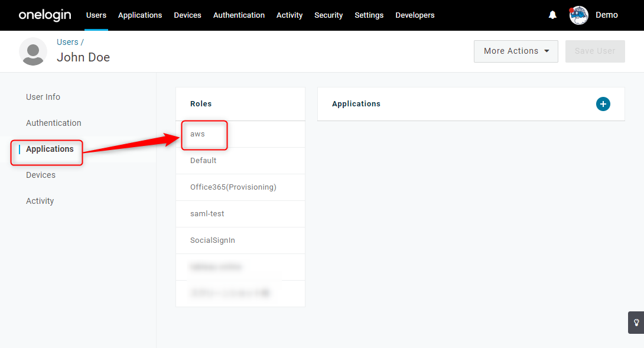This screenshot has width=644, height=348.
Task: Click the OneLogin logo
Action: point(45,15)
